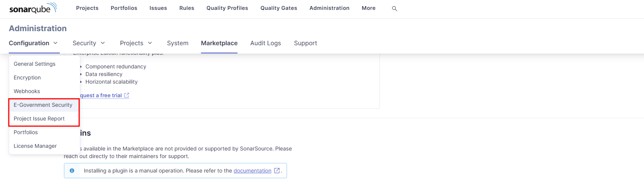Open General Settings from Configuration menu
The height and width of the screenshot is (182, 644).
35,64
